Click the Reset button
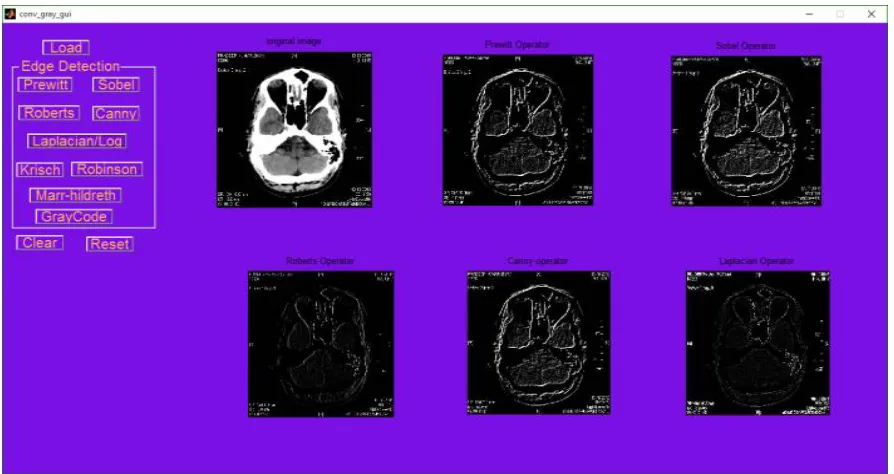894x474 pixels. (x=110, y=244)
